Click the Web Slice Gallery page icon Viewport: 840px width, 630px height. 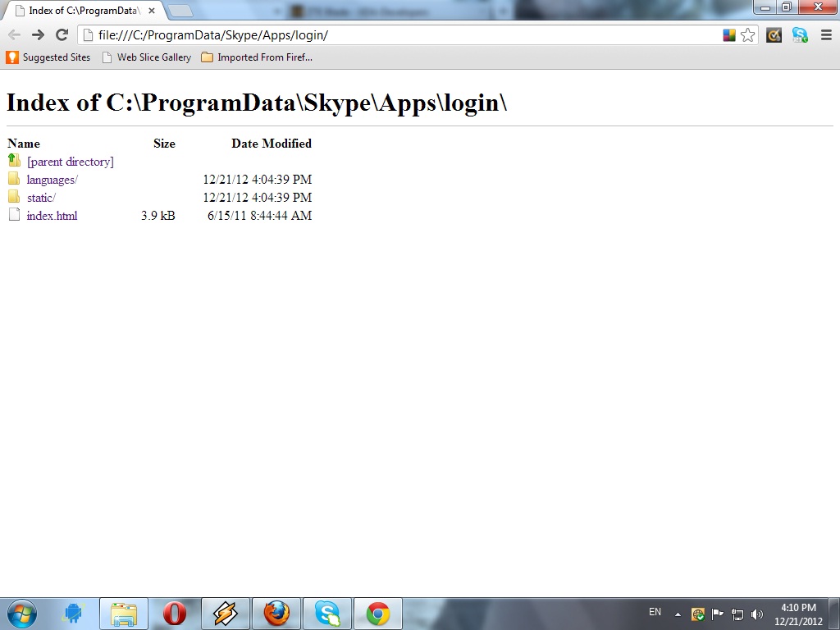tap(107, 57)
